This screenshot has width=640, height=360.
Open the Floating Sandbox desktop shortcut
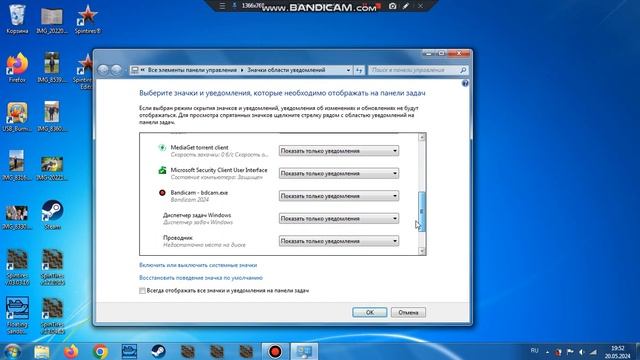(x=17, y=315)
